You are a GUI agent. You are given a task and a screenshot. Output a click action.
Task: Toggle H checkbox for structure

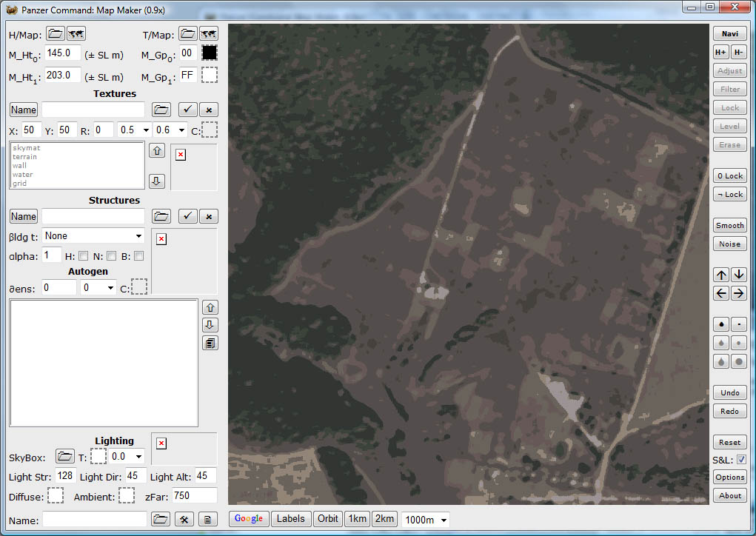tap(84, 256)
